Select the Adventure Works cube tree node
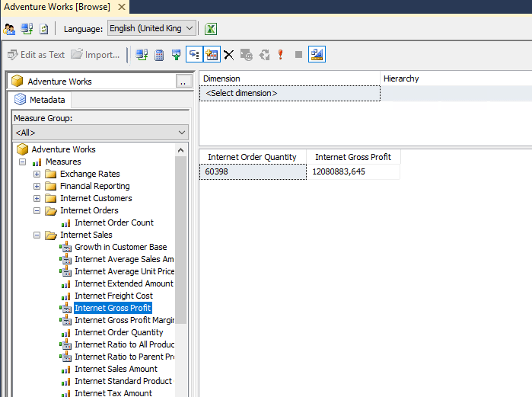This screenshot has width=532, height=397. (63, 149)
